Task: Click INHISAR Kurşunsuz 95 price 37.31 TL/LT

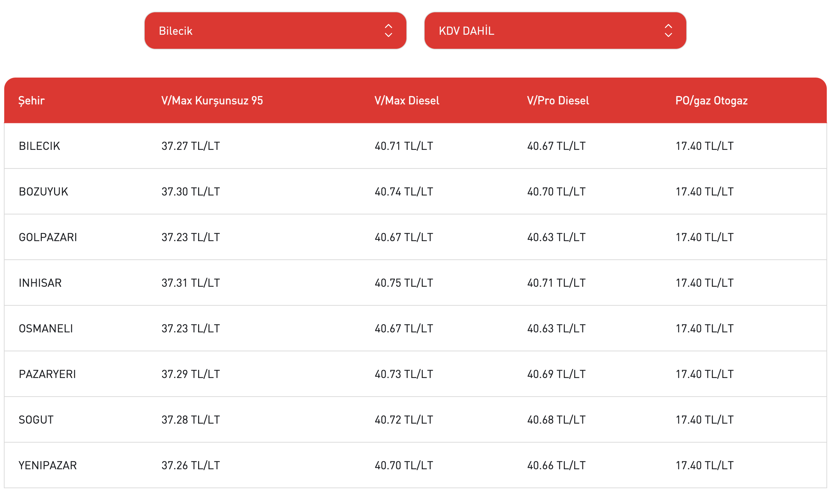Action: (191, 283)
